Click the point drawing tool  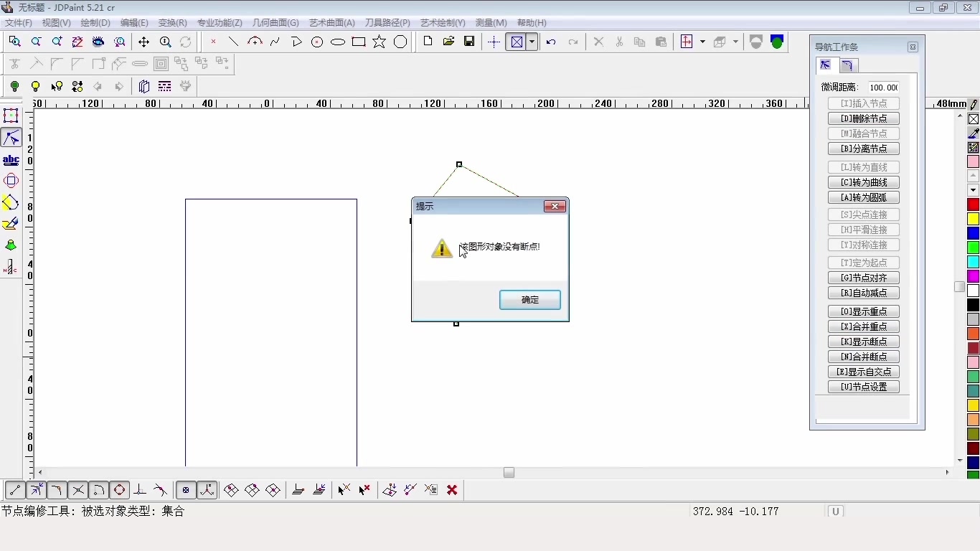click(x=213, y=42)
